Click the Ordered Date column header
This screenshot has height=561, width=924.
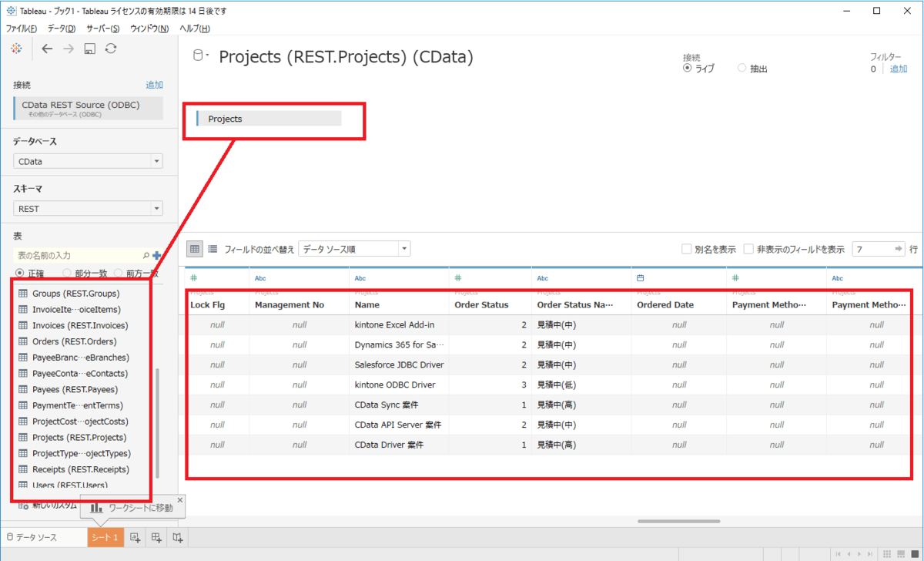[665, 305]
